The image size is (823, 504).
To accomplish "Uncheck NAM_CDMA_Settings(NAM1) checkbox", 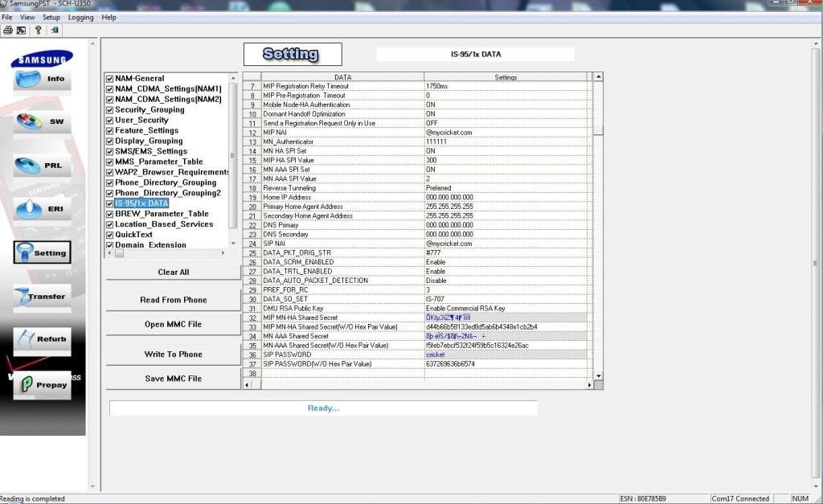I will (109, 89).
